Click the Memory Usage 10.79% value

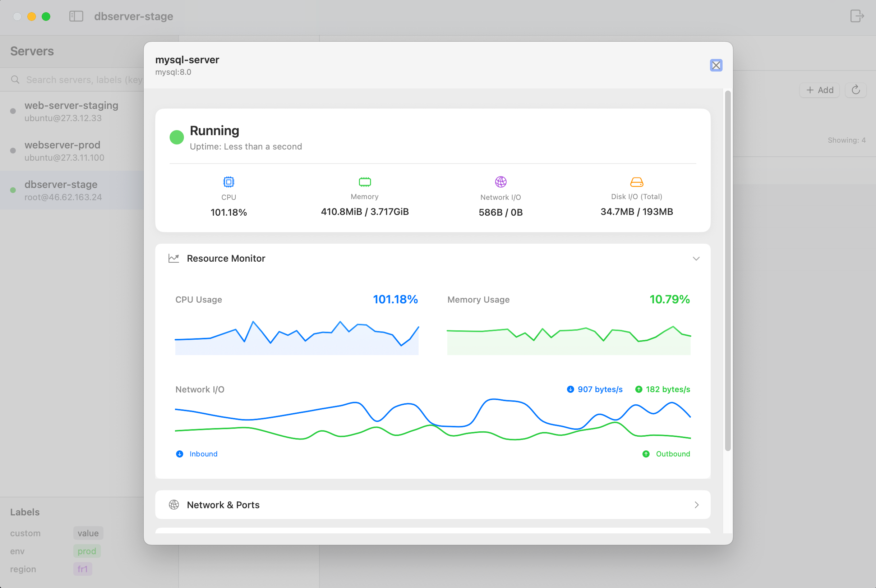[669, 299]
